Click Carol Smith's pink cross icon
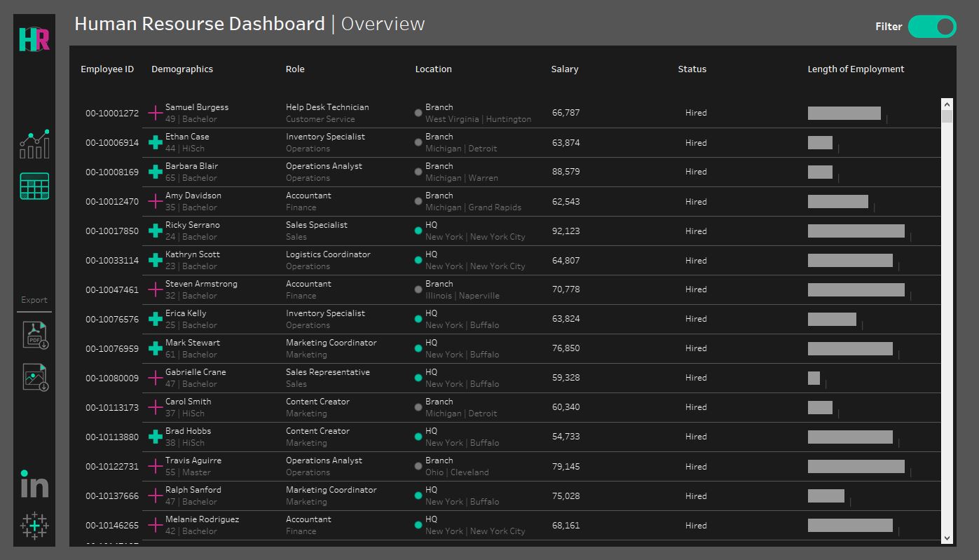This screenshot has height=560, width=979. (156, 407)
